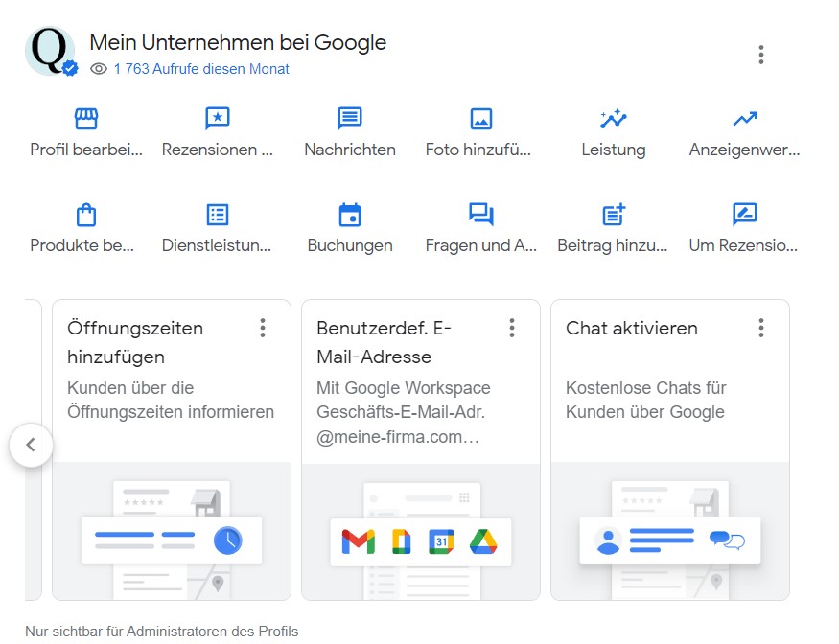Screen dimensions: 839x644
Task: Open the Dienstleistungen list icon
Action: coord(218,215)
